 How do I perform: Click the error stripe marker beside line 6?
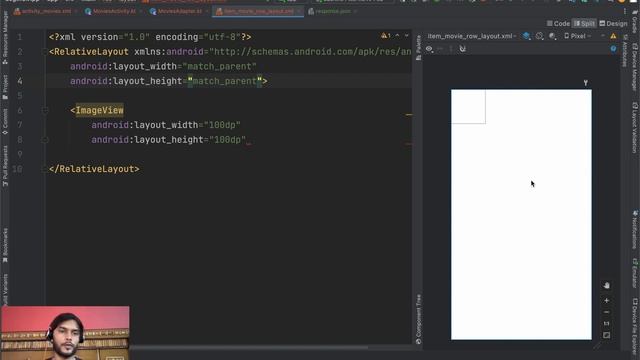[x=409, y=115]
